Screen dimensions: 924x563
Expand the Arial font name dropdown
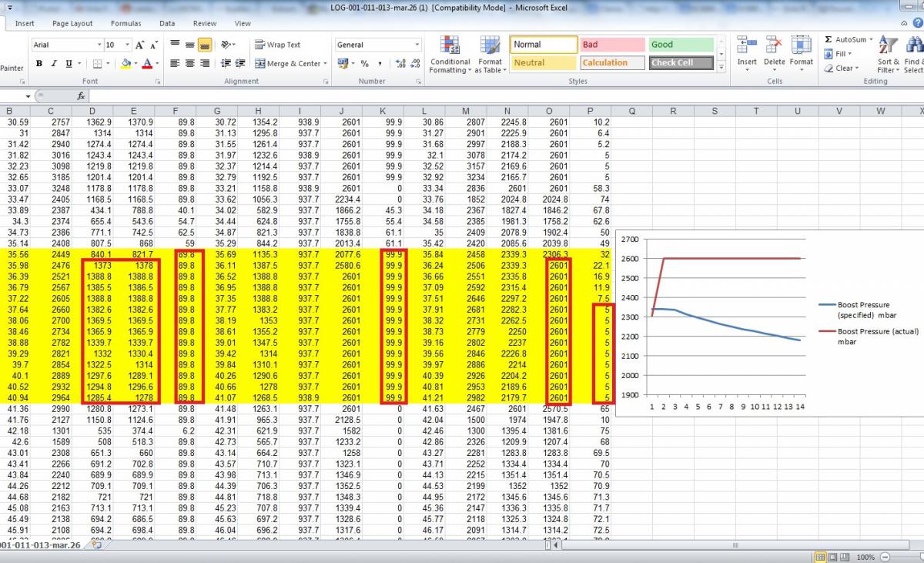click(x=99, y=45)
